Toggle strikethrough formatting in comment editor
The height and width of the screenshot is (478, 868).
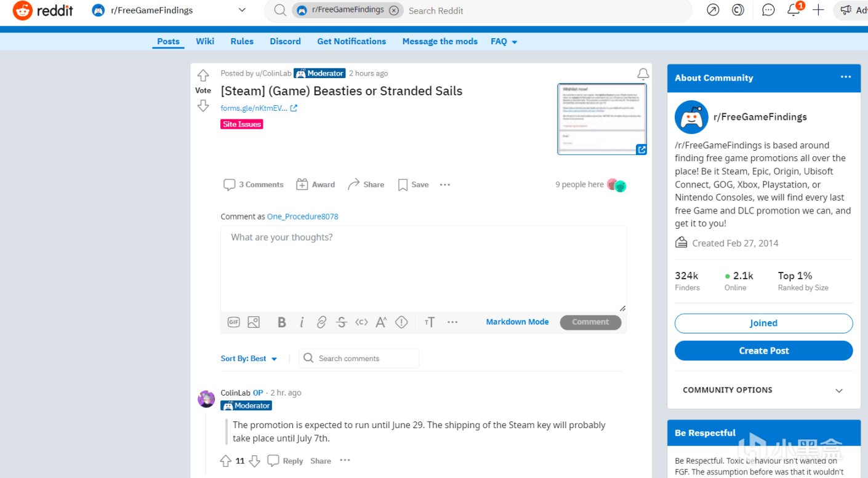342,322
